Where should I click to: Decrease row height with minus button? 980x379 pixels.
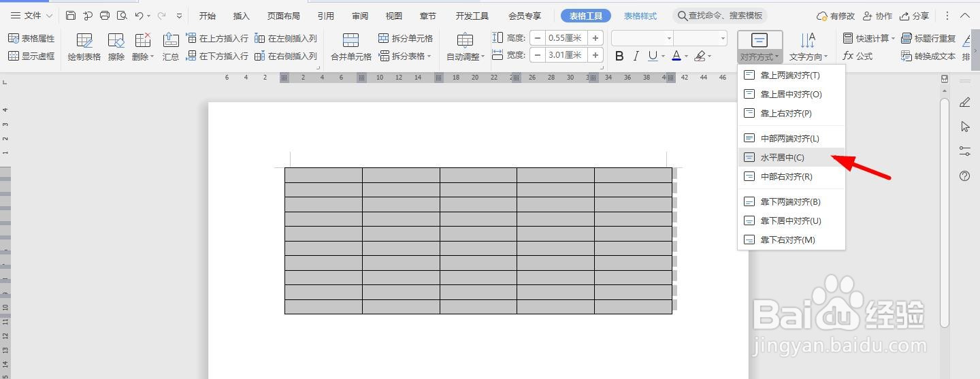[x=538, y=38]
